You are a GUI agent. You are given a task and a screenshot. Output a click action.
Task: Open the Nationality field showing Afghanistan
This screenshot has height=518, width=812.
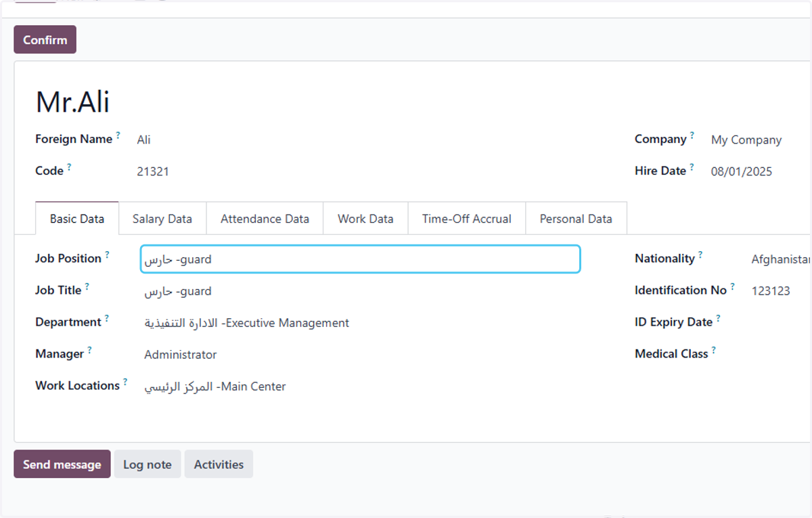(781, 259)
